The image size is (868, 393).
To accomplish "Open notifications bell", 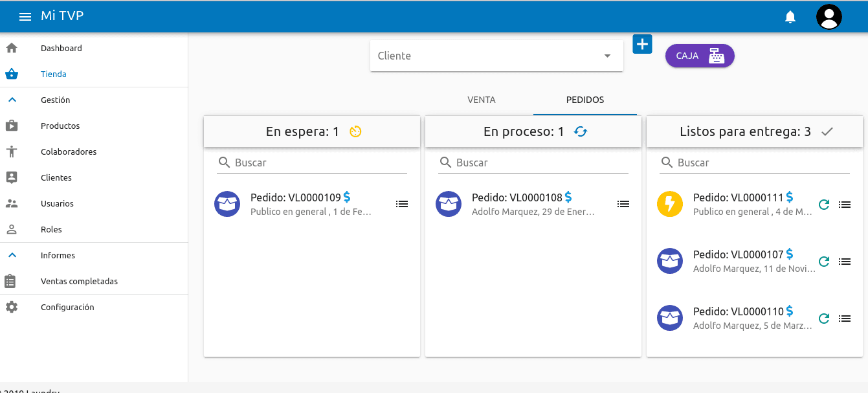I will (x=790, y=17).
